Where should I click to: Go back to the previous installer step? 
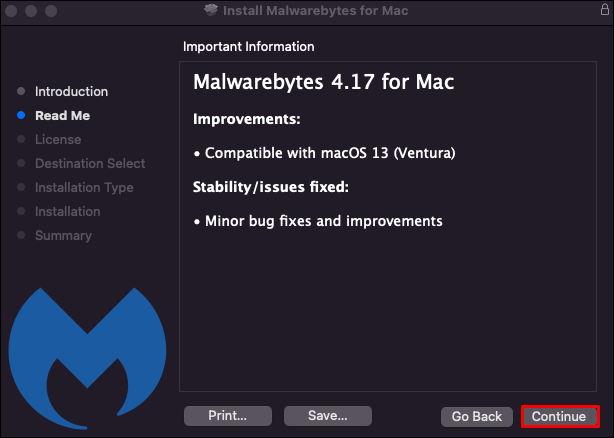pyautogui.click(x=476, y=416)
